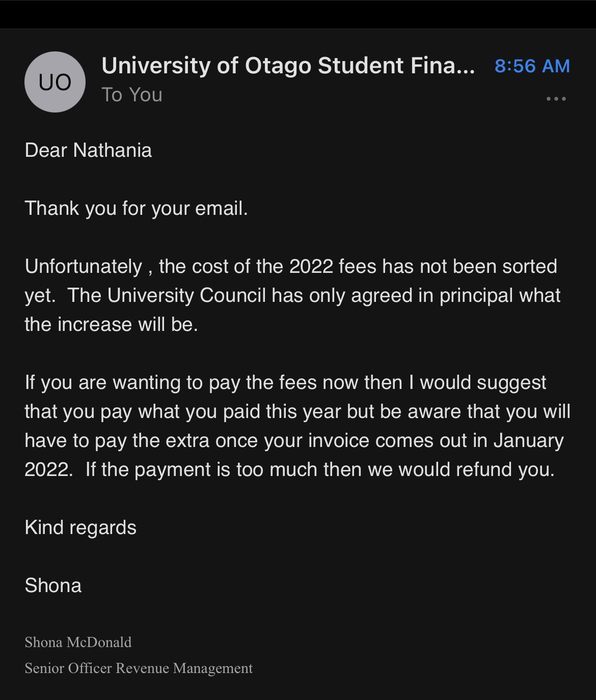Click the line starting "If you are wanting"
Image resolution: width=596 pixels, height=700 pixels.
click(x=285, y=382)
